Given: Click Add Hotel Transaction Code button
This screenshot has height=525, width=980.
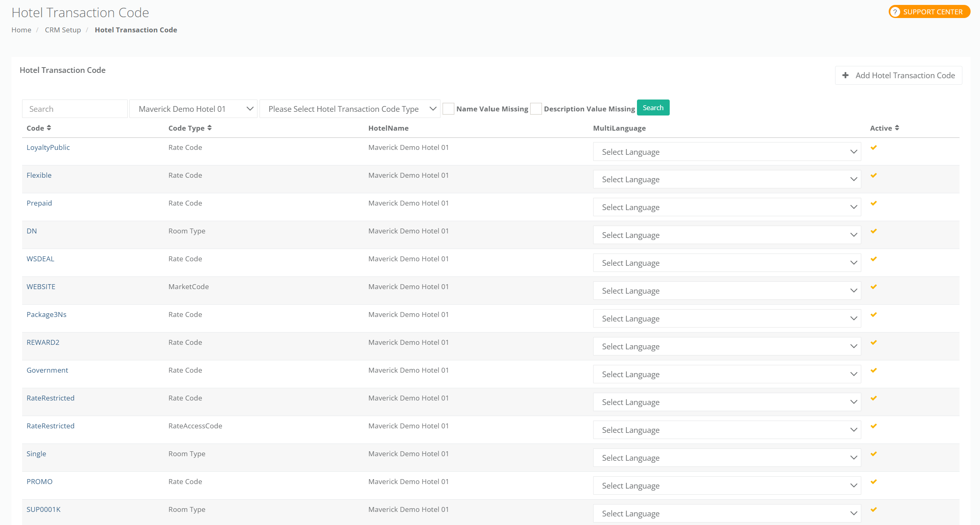Looking at the screenshot, I should pyautogui.click(x=899, y=75).
